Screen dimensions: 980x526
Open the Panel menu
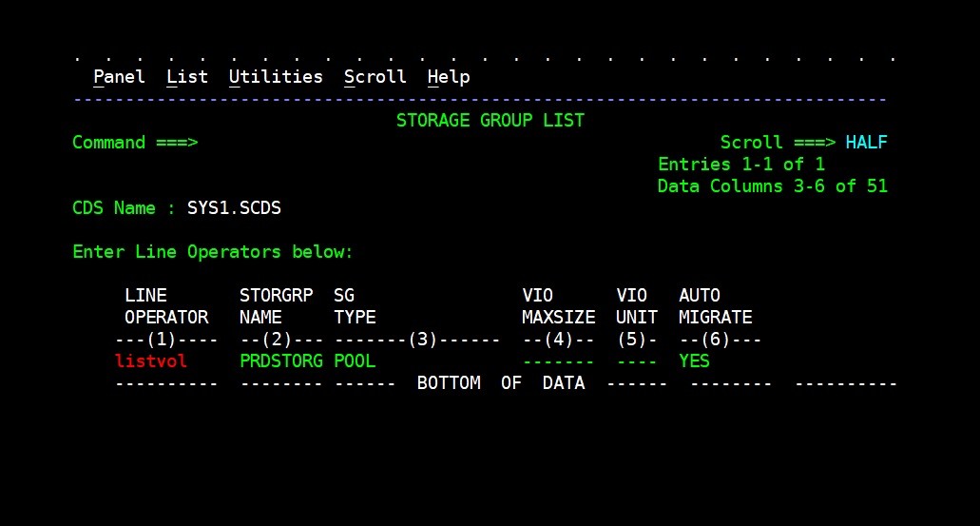pos(119,77)
